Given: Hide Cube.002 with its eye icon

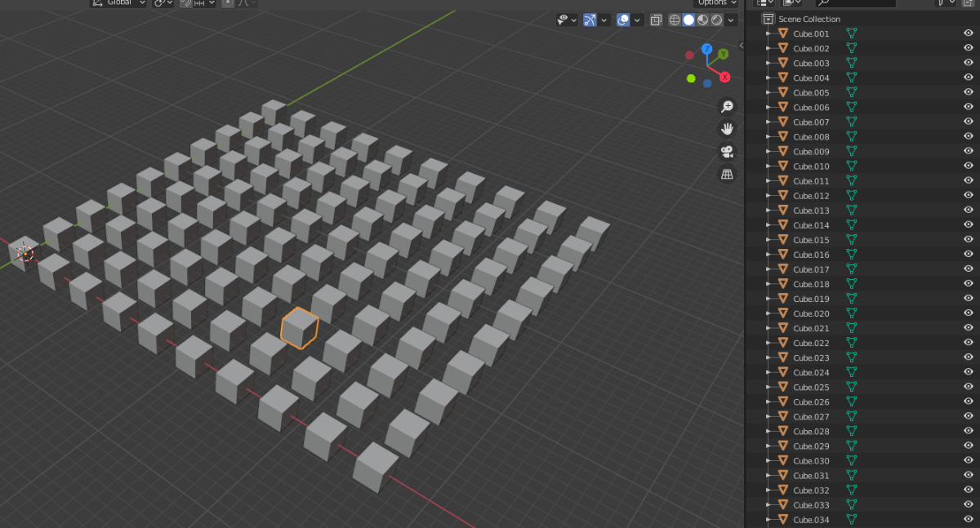Looking at the screenshot, I should (969, 48).
